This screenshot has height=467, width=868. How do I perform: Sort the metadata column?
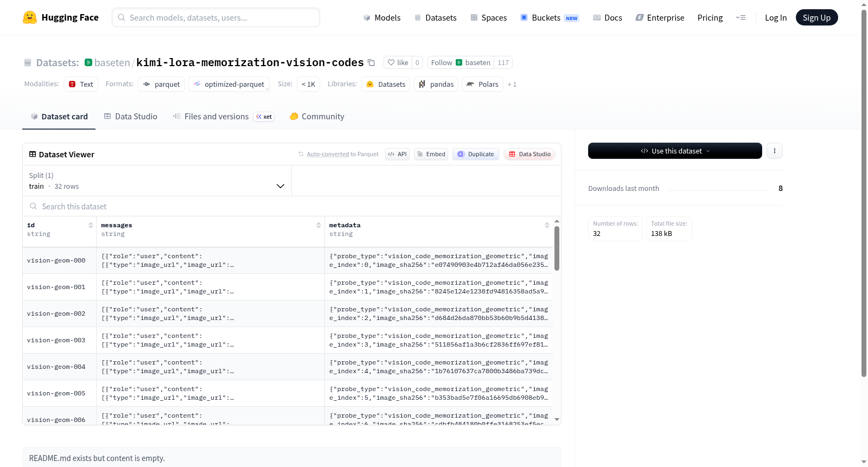pyautogui.click(x=547, y=225)
